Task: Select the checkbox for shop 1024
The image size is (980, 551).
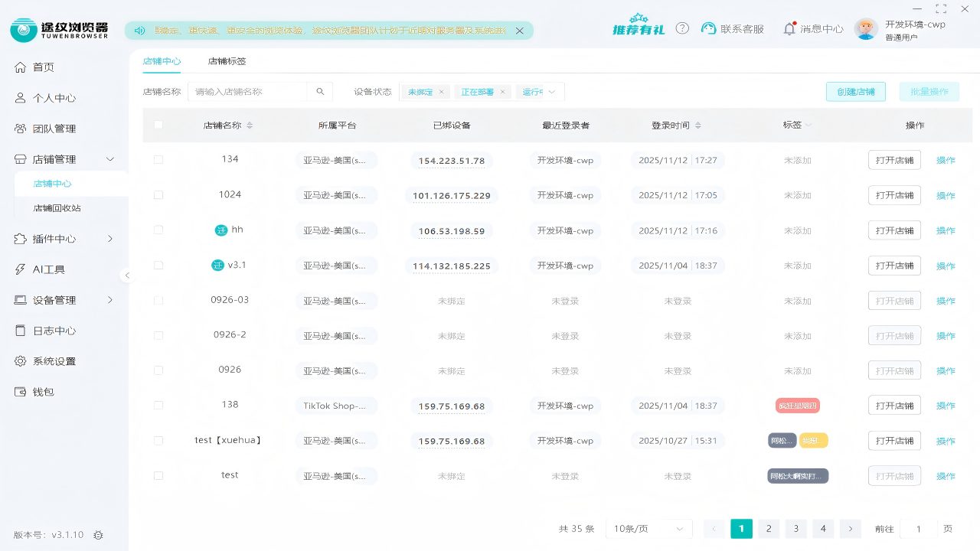Action: click(158, 194)
